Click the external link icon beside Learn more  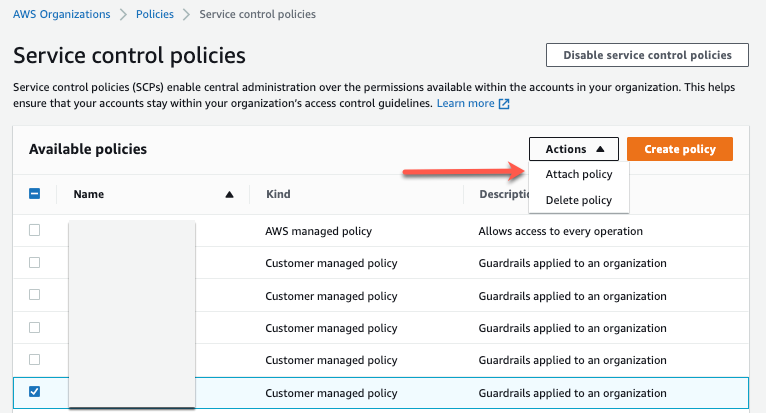coord(504,104)
